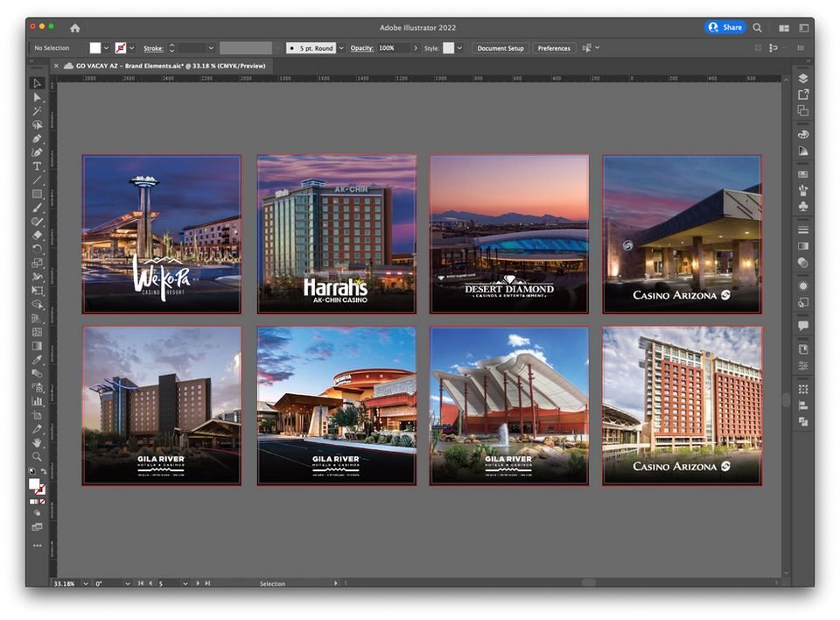Click the Document Setup button
The image size is (840, 620).
click(500, 48)
